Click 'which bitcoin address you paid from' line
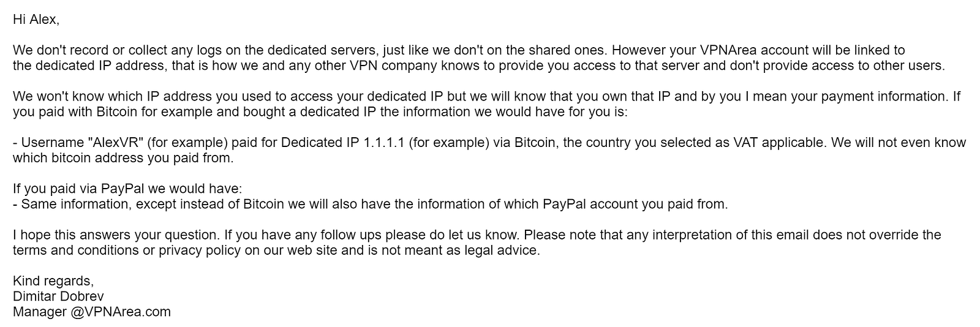 point(123,158)
